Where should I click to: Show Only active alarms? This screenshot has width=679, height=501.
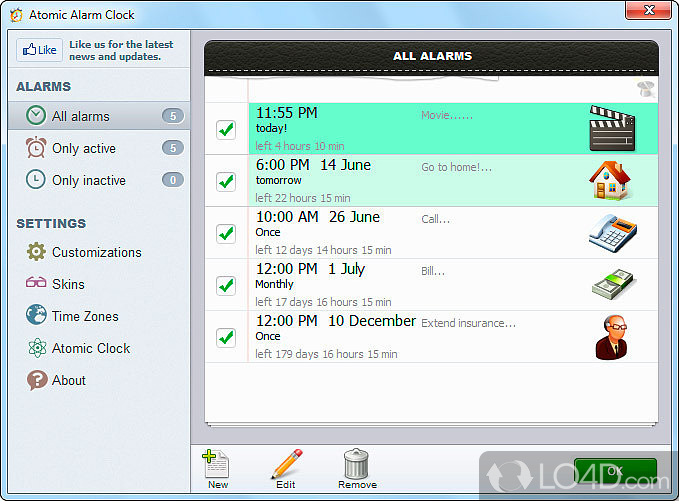point(99,148)
